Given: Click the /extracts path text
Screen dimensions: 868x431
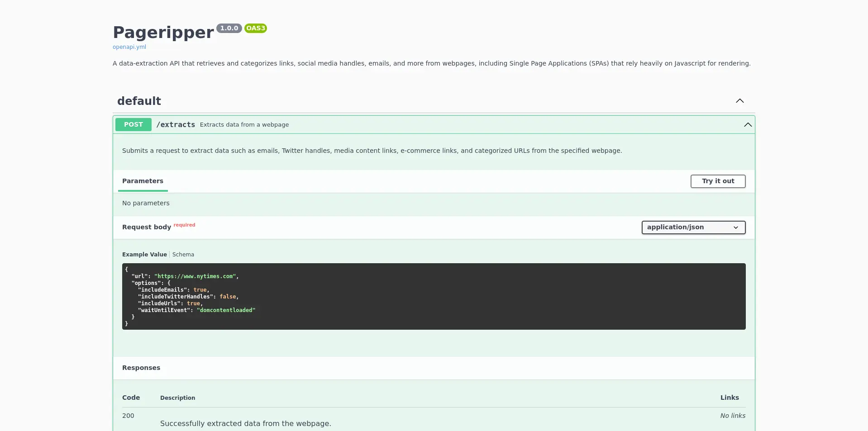Looking at the screenshot, I should tap(176, 125).
